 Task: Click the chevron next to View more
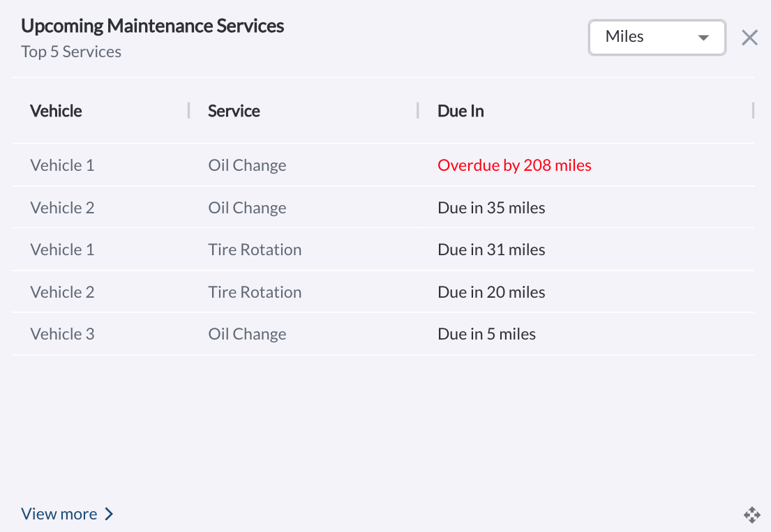[109, 514]
